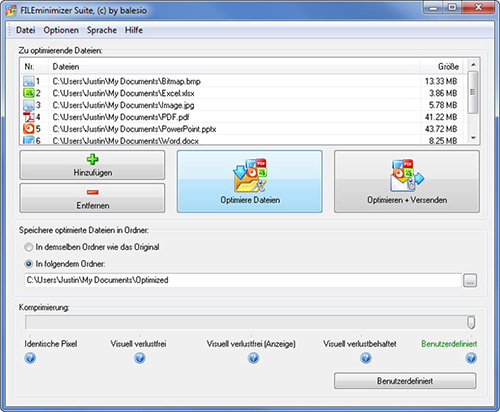Click the file list scroll up arrow
This screenshot has width=500, height=412.
[473, 65]
